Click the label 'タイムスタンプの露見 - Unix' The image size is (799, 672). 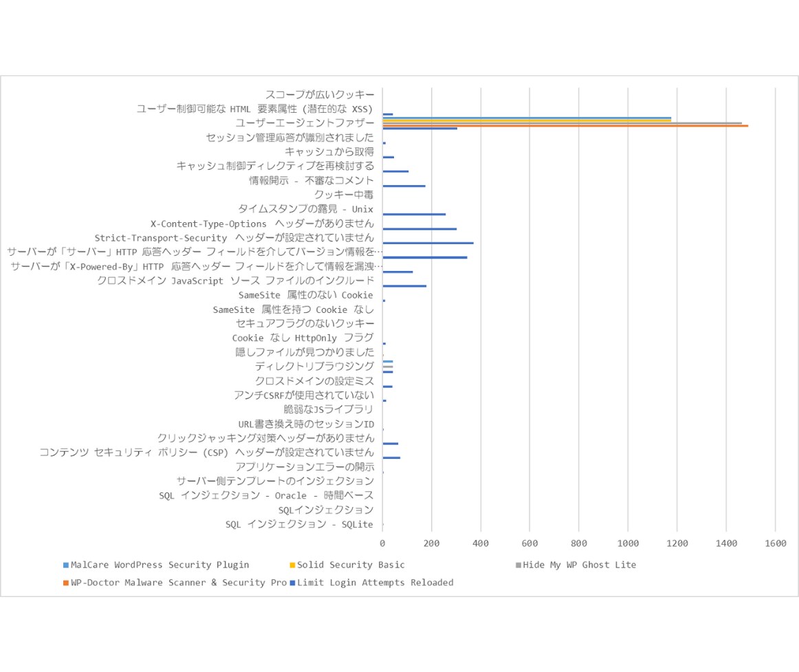pyautogui.click(x=306, y=209)
